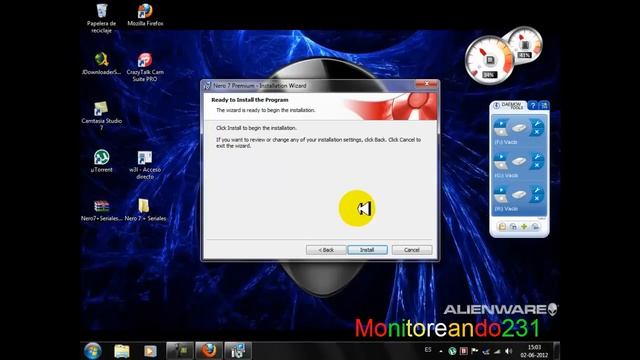Image resolution: width=640 pixels, height=360 pixels.
Task: Remove DAEMON virtual drive G with X
Action: pyautogui.click(x=537, y=165)
